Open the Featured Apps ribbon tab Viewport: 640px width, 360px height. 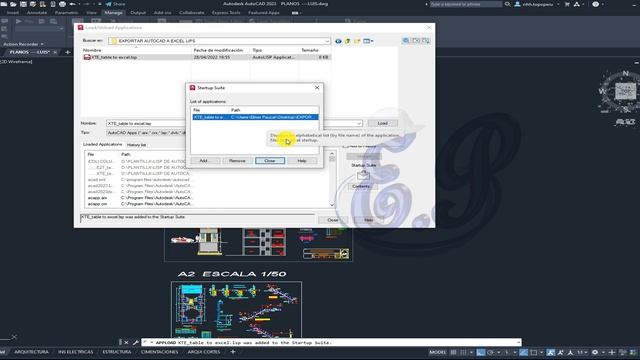(264, 13)
